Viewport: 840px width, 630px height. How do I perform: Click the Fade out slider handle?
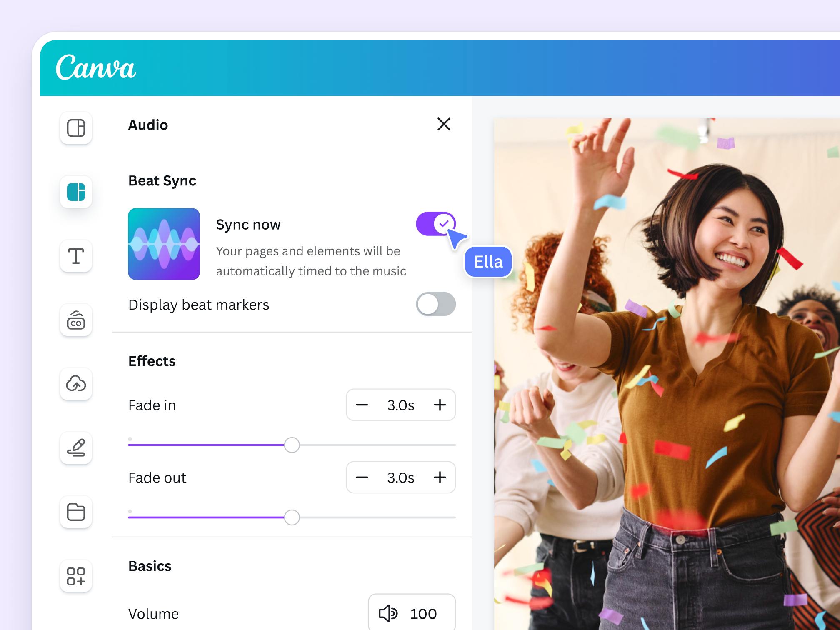pyautogui.click(x=292, y=517)
